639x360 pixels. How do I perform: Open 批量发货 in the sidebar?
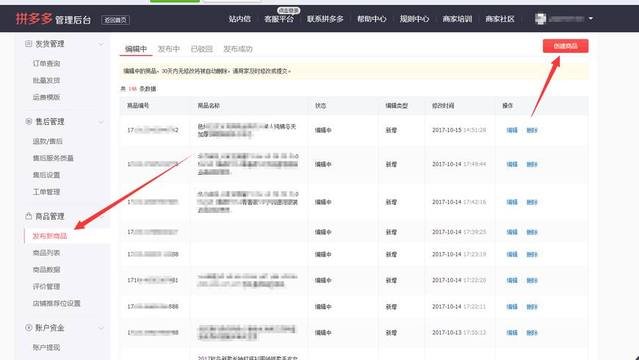[x=46, y=80]
